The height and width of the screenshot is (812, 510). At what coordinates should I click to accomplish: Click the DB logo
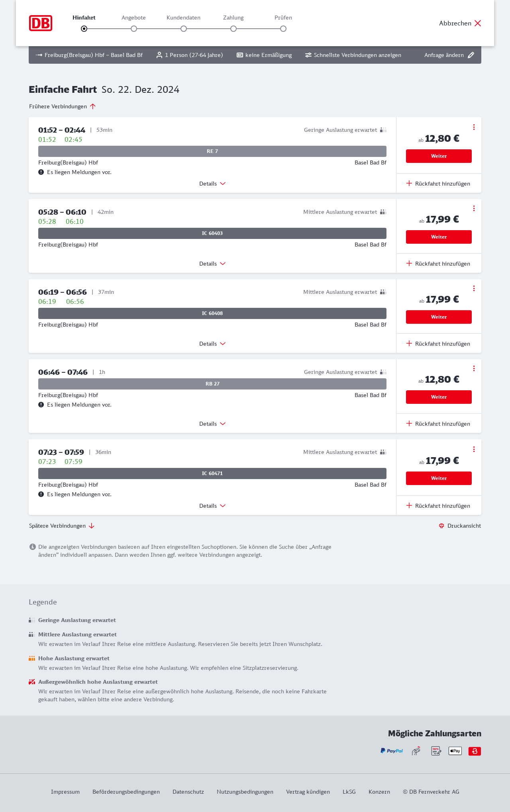click(41, 23)
